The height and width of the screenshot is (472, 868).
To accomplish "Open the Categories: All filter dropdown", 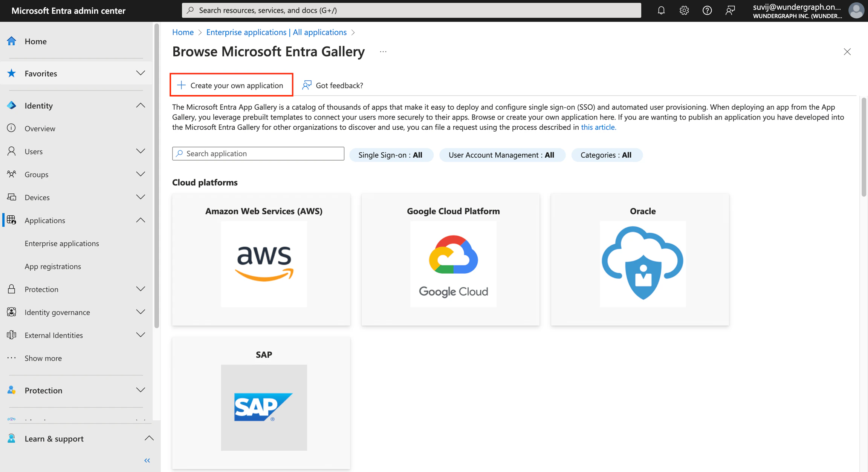I will point(607,155).
